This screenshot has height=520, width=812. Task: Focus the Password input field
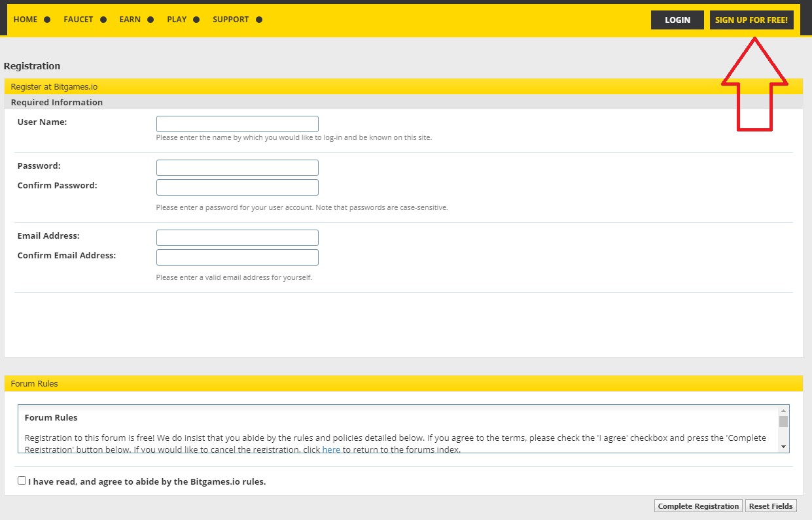238,168
